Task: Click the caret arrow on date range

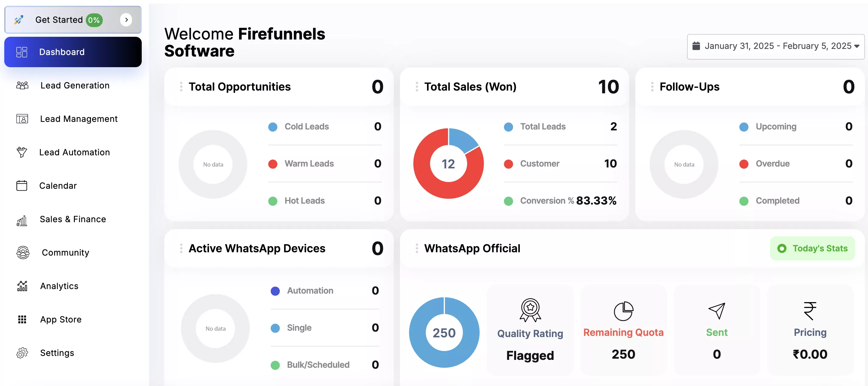Action: tap(857, 47)
